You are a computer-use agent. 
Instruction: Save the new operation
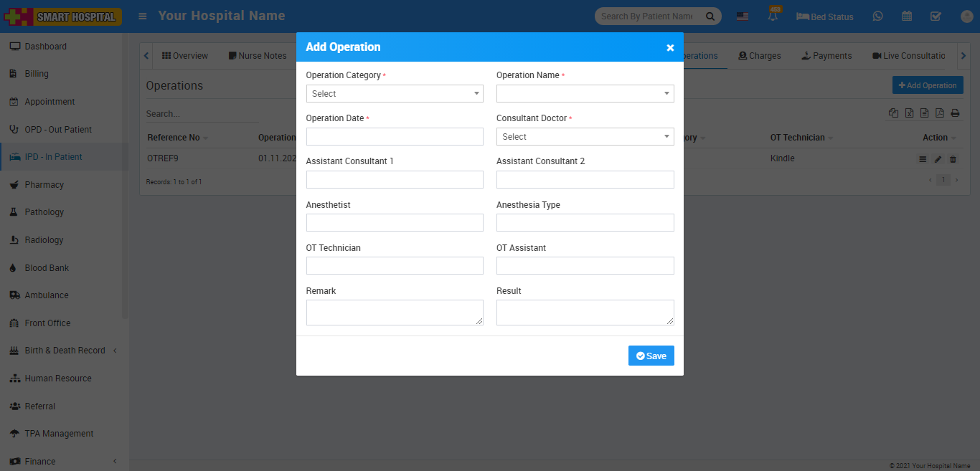pyautogui.click(x=651, y=356)
